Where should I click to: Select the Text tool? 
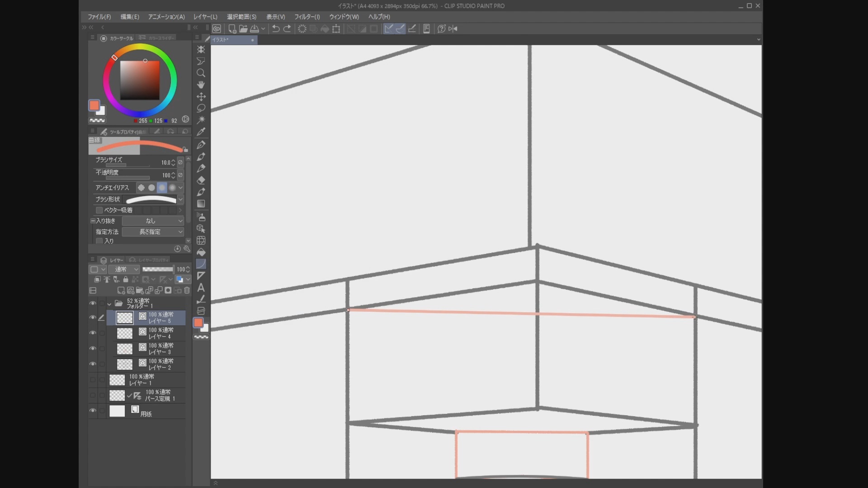201,288
